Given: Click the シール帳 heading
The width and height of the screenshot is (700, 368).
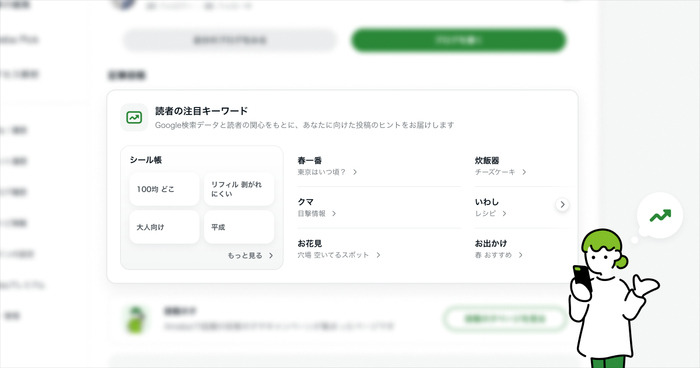Looking at the screenshot, I should tap(146, 160).
